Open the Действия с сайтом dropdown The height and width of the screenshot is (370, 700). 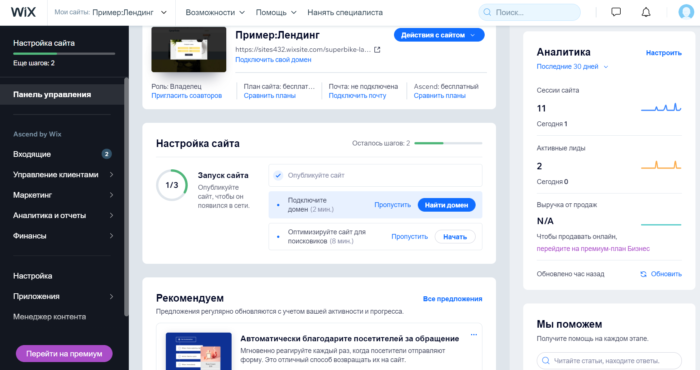pyautogui.click(x=439, y=35)
